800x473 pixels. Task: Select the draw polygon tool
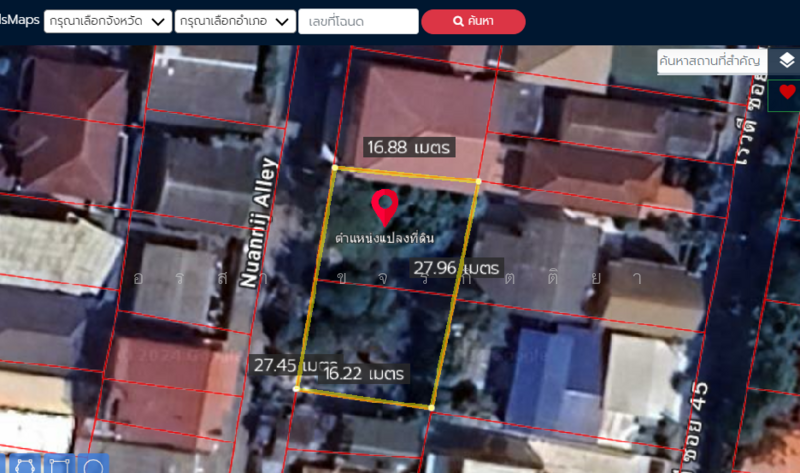coord(27,465)
